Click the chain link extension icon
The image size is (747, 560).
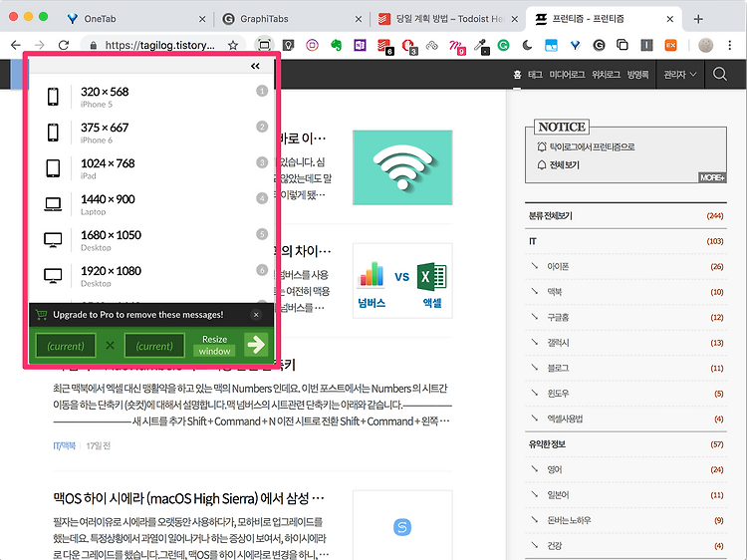tap(431, 45)
